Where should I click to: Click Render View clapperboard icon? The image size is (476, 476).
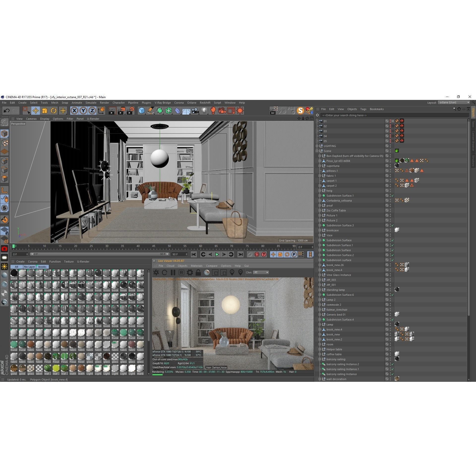112,111
